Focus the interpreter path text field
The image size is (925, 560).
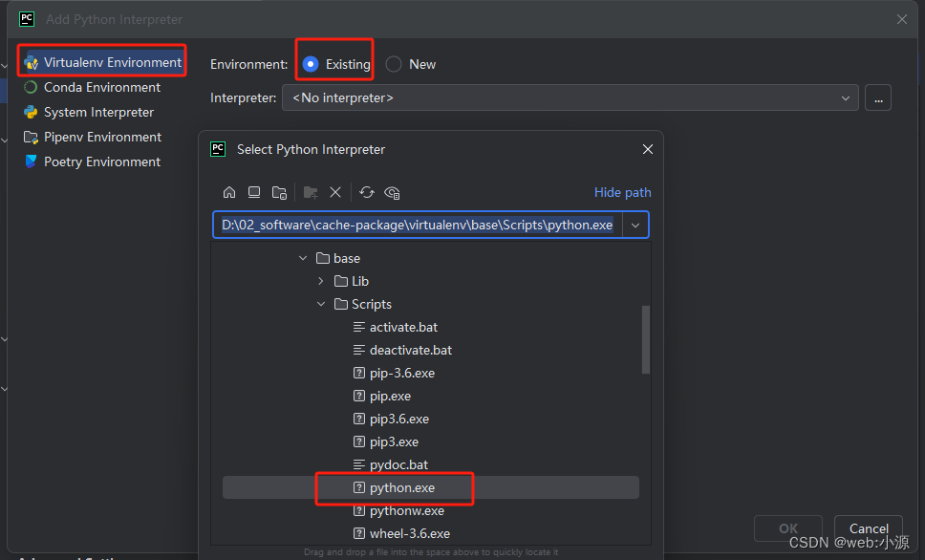[418, 225]
